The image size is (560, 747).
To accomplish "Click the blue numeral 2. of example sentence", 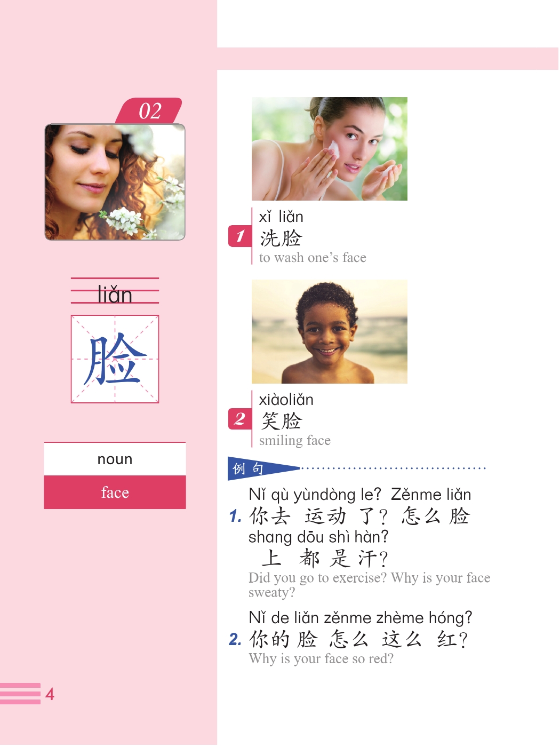I will coord(235,639).
